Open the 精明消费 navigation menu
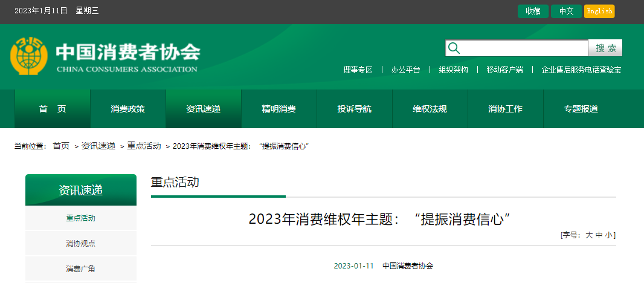This screenshot has width=644, height=283. click(279, 109)
